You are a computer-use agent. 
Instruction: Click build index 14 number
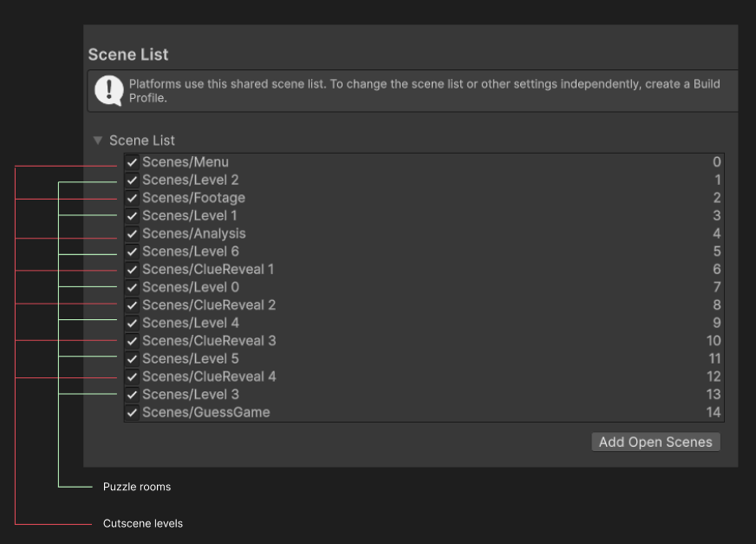tap(713, 412)
